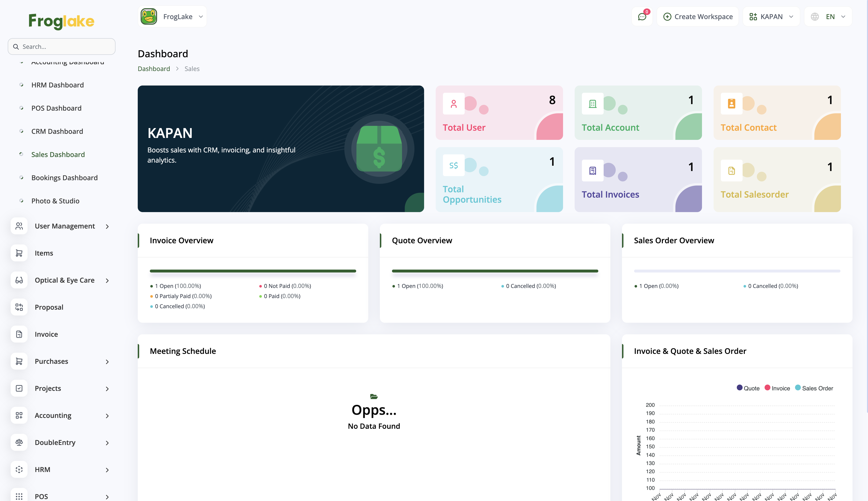
Task: Click the Proposal sidebar icon
Action: click(x=19, y=307)
